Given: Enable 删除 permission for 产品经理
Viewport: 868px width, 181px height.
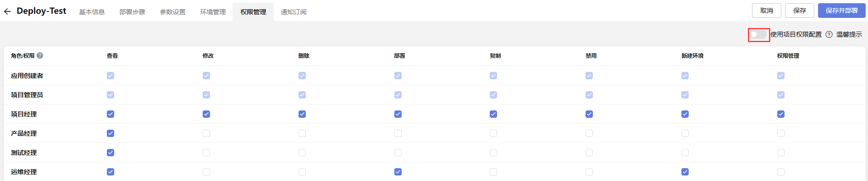Looking at the screenshot, I should (x=302, y=133).
